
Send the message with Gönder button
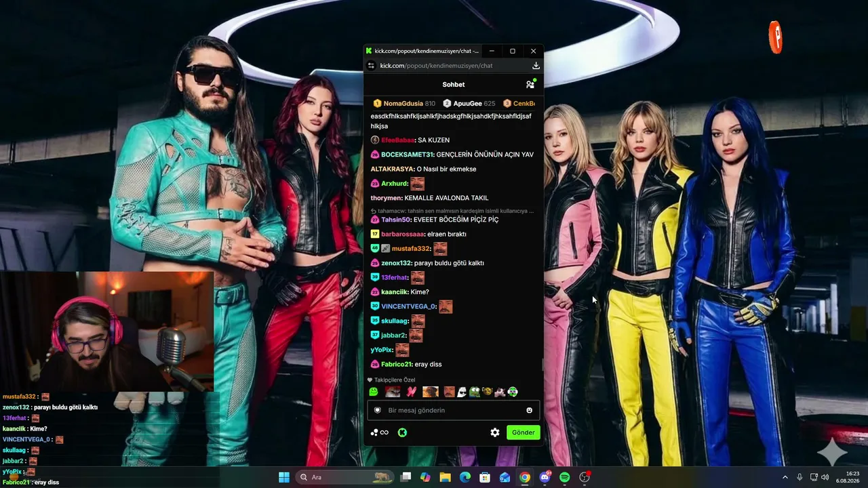point(524,432)
